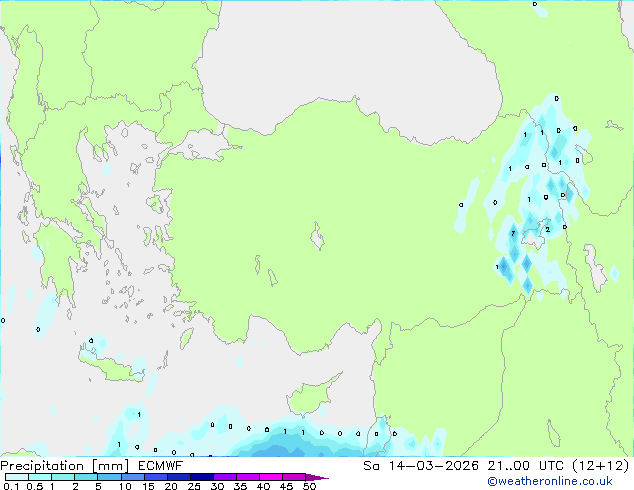
Task: Click the 0.1 legend scale label
Action: pos(11,486)
